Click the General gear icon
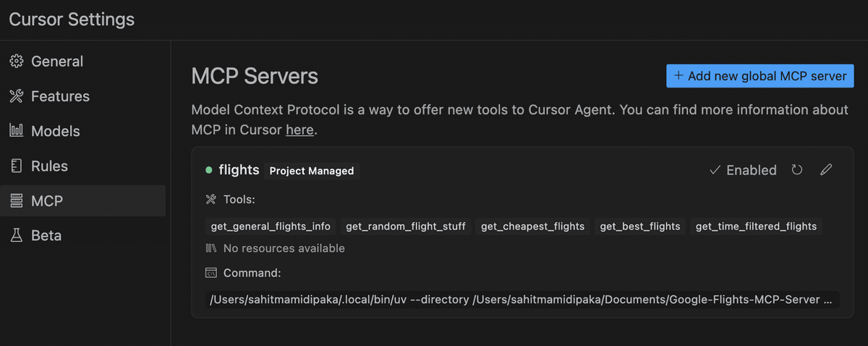 pos(16,62)
